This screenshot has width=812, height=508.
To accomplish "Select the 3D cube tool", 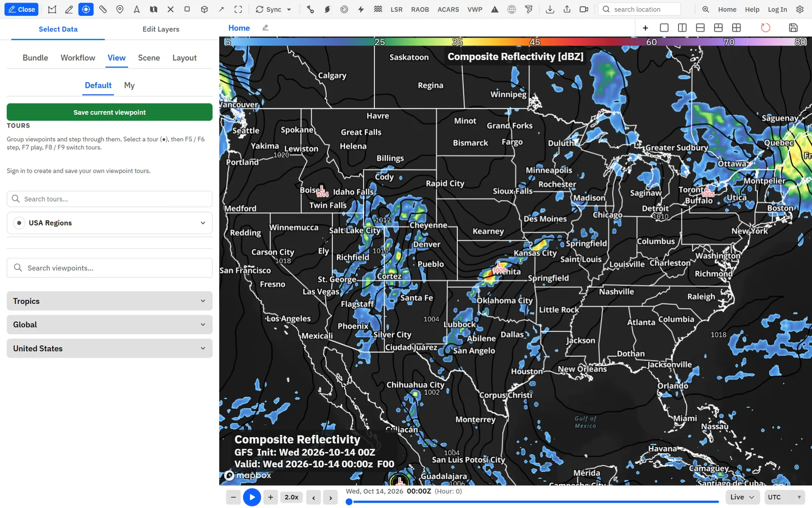I will pyautogui.click(x=204, y=9).
